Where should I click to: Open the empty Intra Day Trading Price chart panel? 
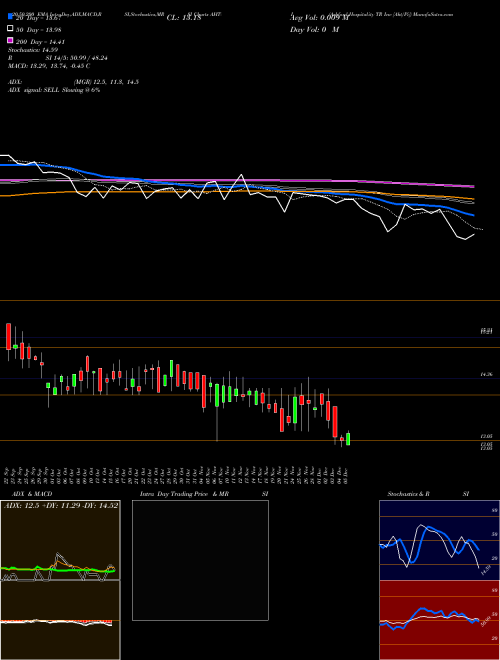[x=200, y=560]
